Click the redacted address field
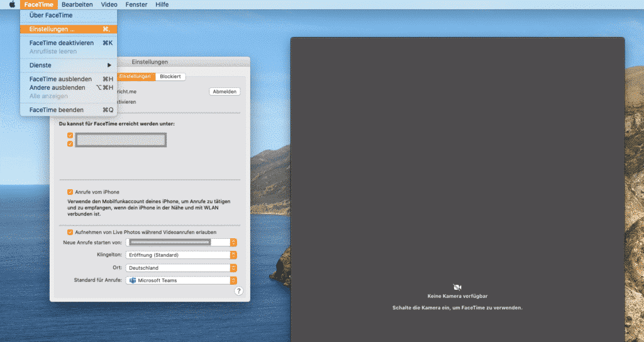Image resolution: width=644 pixels, height=342 pixels. pyautogui.click(x=121, y=140)
